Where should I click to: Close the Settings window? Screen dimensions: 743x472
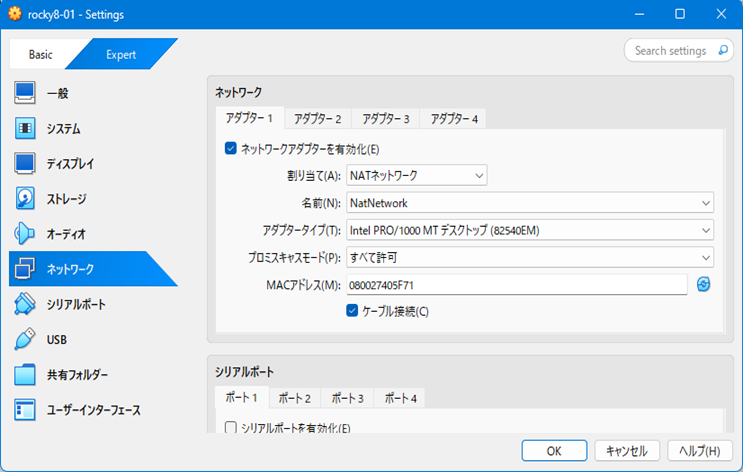[x=721, y=14]
